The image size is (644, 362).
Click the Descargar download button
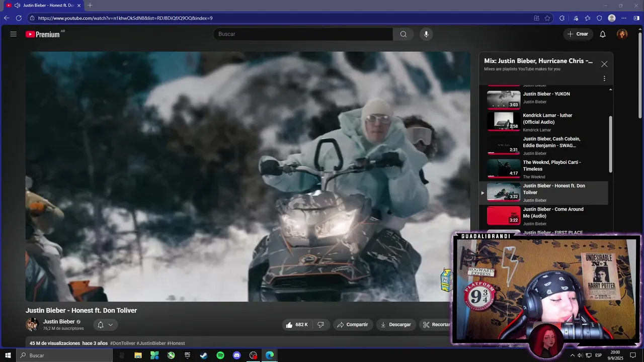point(396,325)
